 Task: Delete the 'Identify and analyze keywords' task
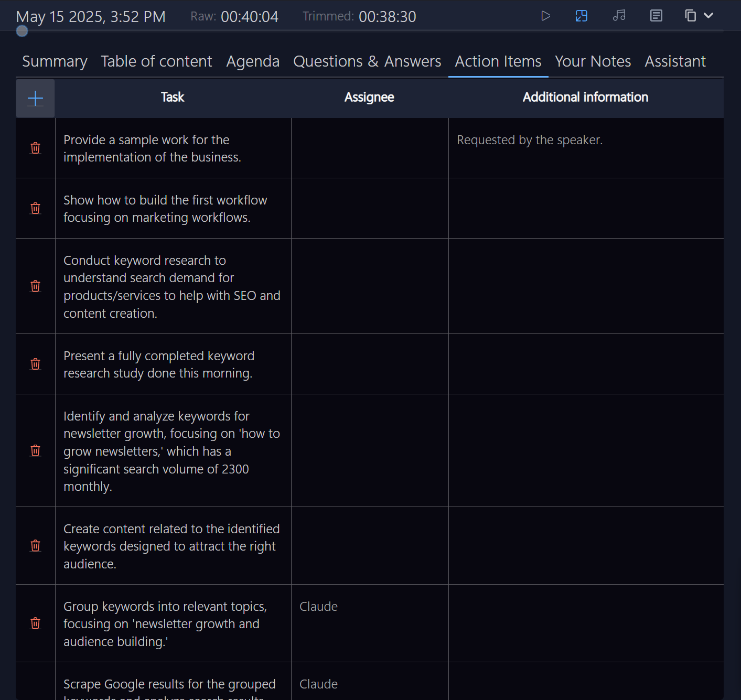pyautogui.click(x=35, y=451)
